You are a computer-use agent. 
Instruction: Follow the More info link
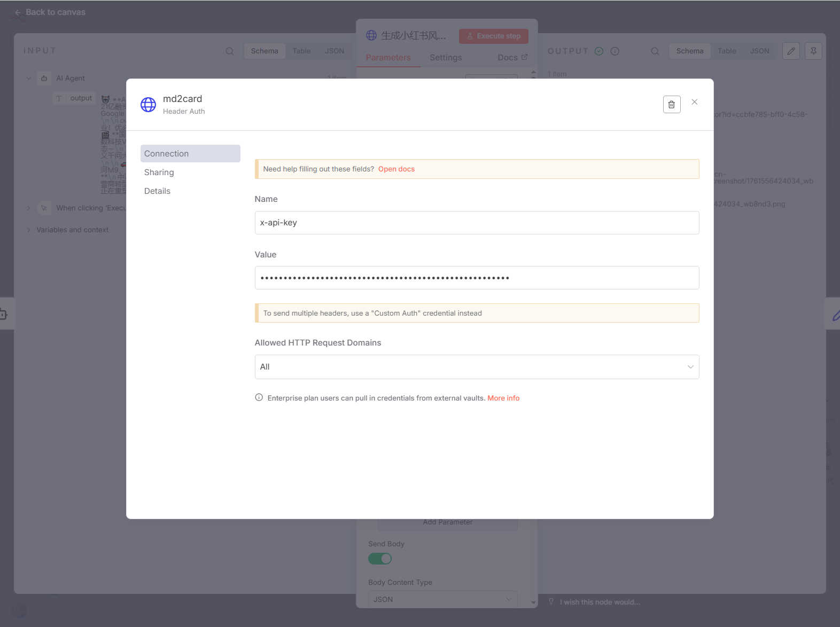[503, 398]
